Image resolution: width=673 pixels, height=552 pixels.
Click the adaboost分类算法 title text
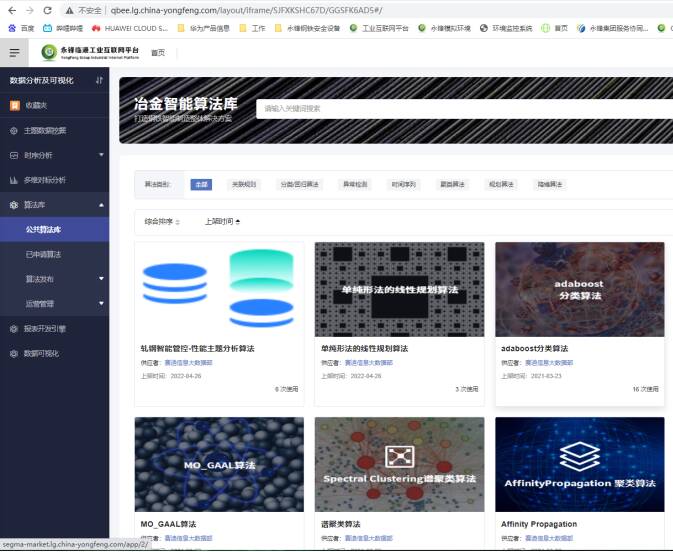coord(534,349)
